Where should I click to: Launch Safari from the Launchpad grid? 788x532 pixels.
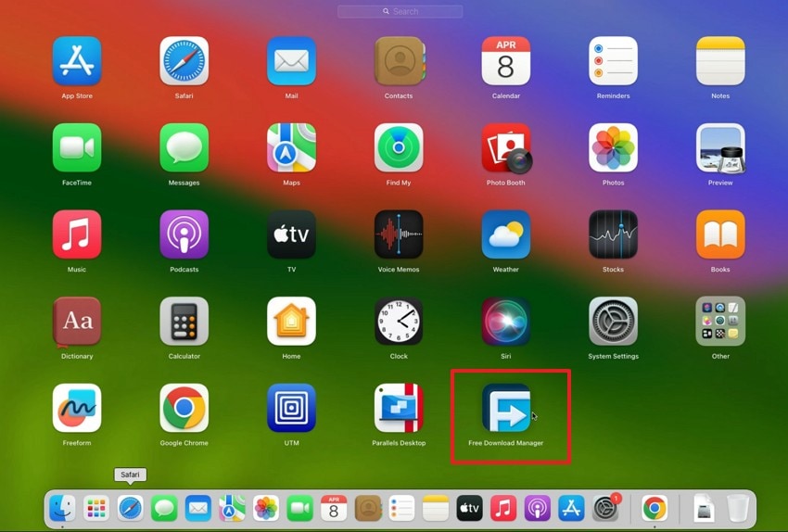click(x=184, y=61)
